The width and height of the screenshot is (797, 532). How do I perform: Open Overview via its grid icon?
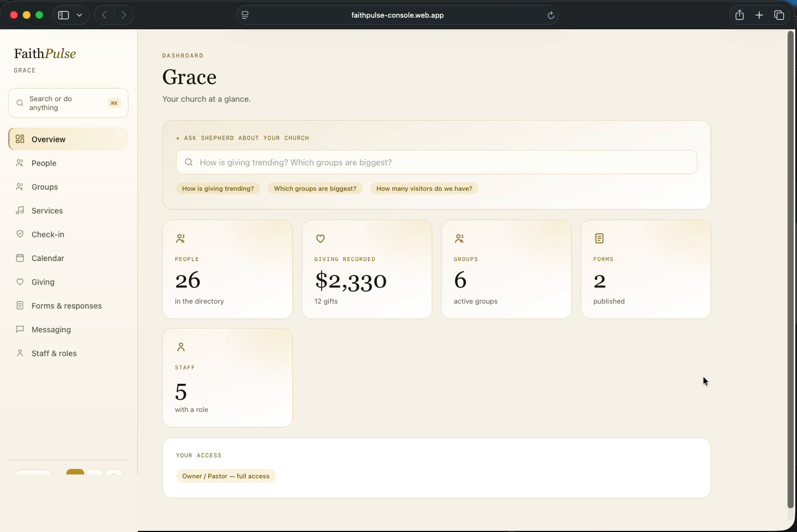click(x=20, y=139)
